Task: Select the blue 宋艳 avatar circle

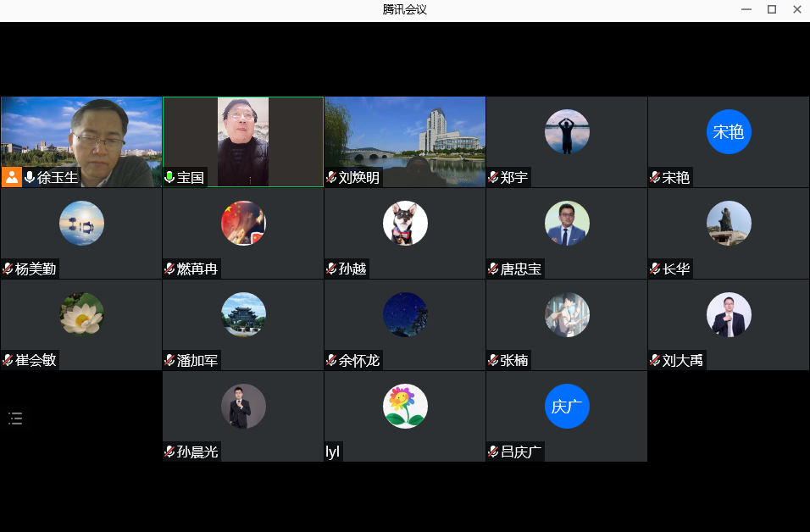Action: (x=729, y=132)
